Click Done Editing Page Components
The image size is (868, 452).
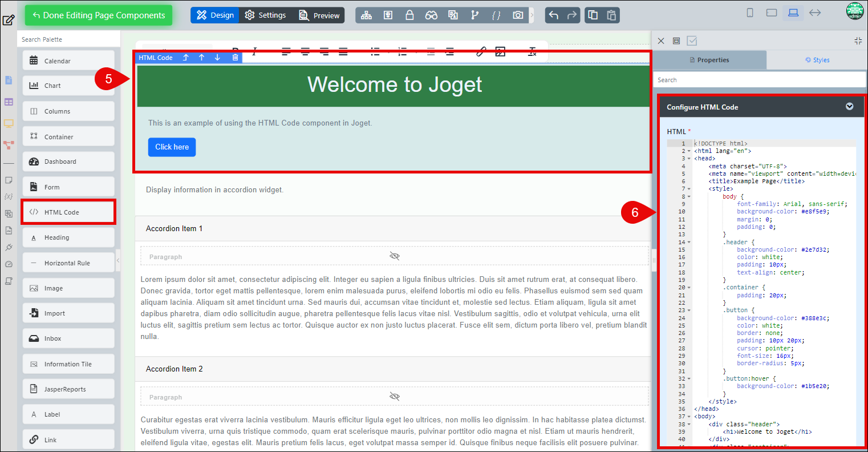point(99,15)
